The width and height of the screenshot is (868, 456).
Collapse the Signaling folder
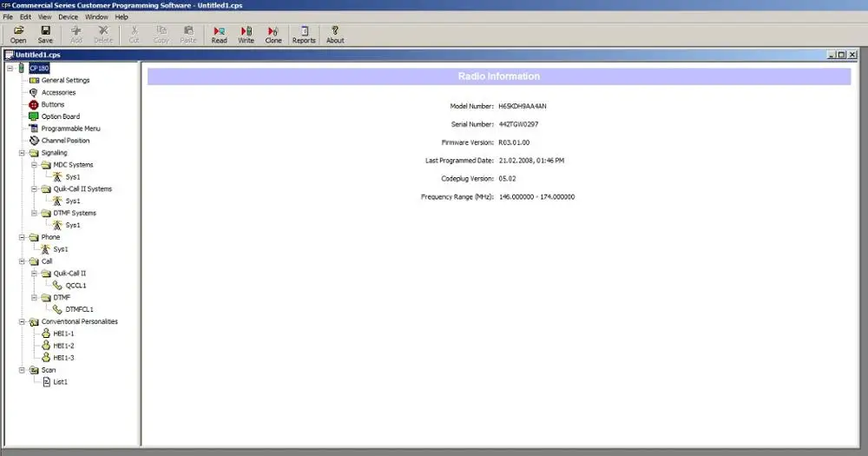23,153
